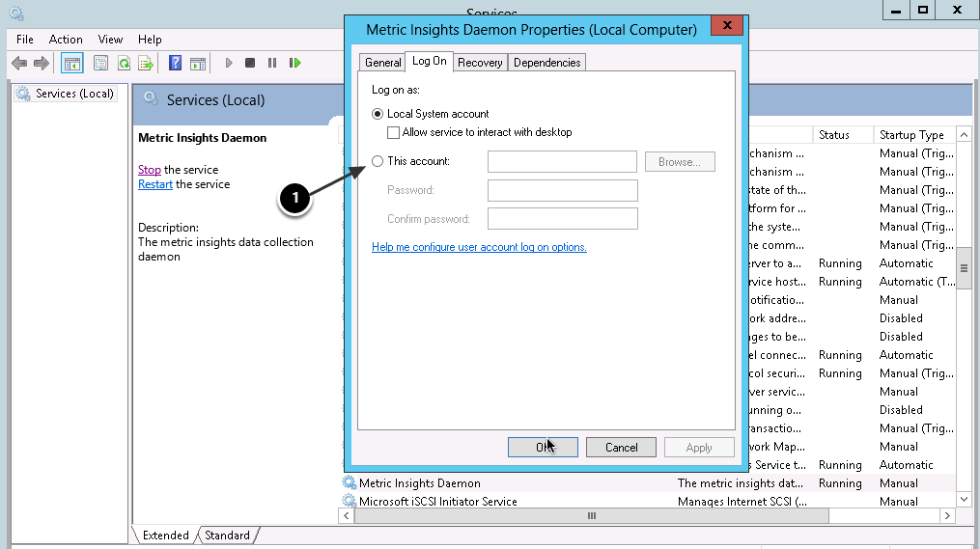Screen dimensions: 980x549
Task: Click the vertical scrollbar thumb in services list
Action: 964,268
